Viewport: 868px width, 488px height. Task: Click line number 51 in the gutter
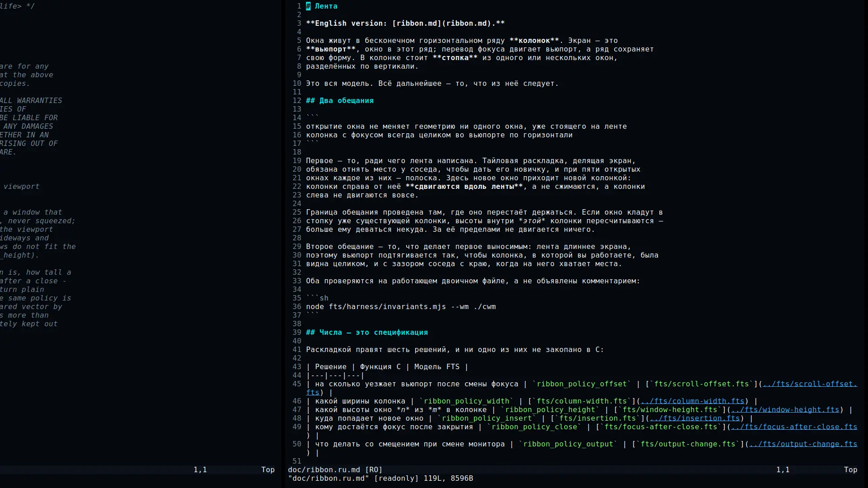pos(297,461)
